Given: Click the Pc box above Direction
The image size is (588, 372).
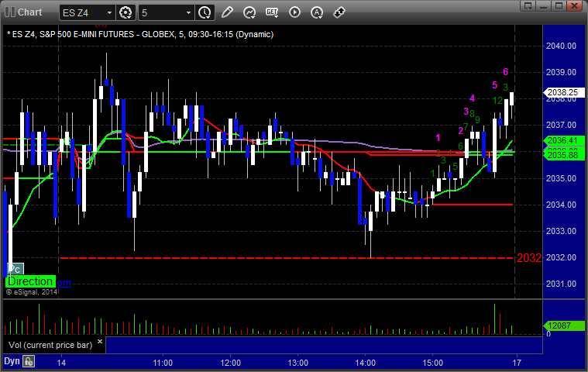Looking at the screenshot, I should coord(13,269).
